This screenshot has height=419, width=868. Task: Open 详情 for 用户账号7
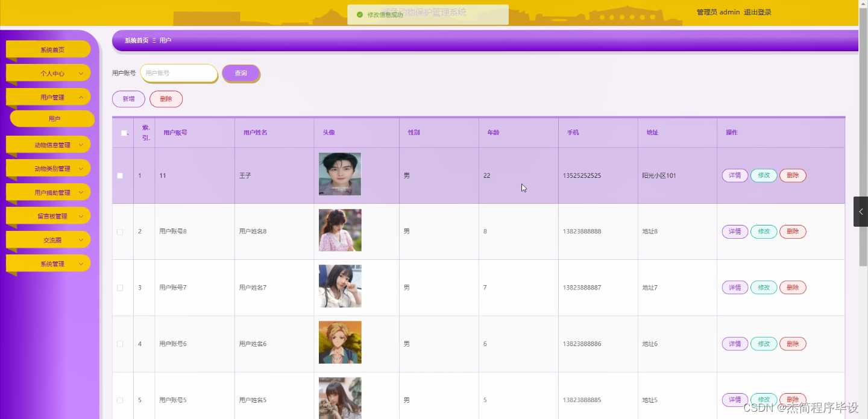click(735, 288)
